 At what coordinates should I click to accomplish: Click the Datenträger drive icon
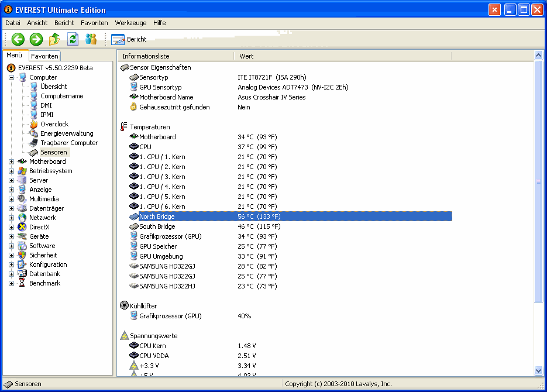coord(22,208)
